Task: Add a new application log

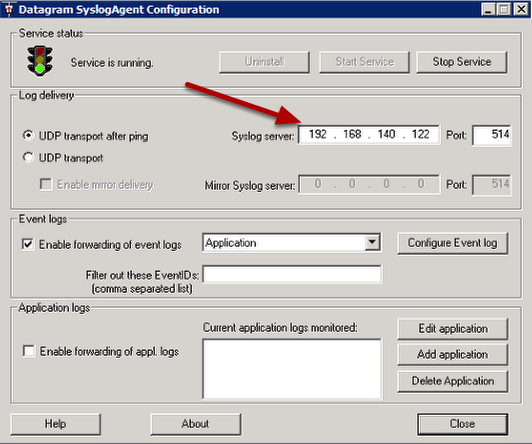Action: pyautogui.click(x=453, y=354)
